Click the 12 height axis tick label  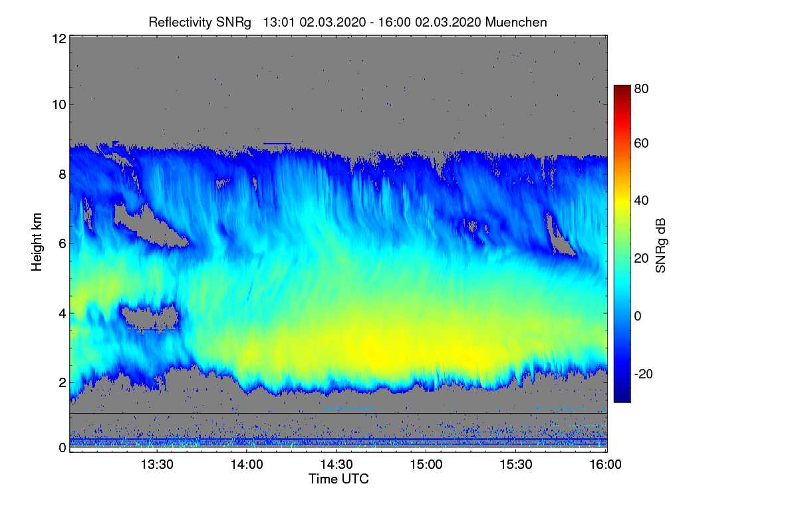pos(59,39)
